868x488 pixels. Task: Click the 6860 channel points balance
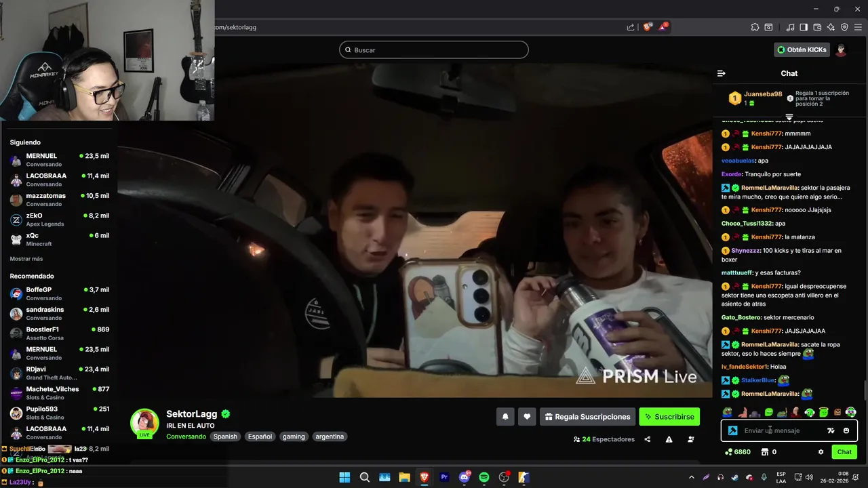[738, 452]
